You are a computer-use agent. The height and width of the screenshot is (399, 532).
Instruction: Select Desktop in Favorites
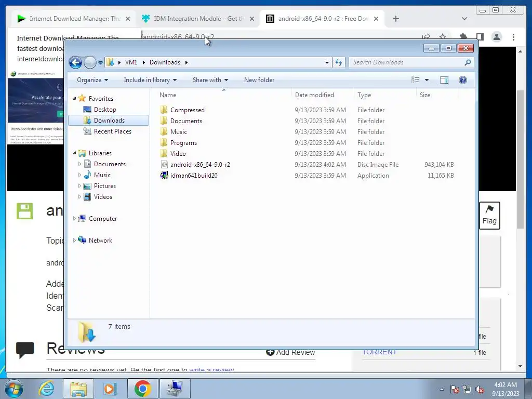tap(105, 110)
